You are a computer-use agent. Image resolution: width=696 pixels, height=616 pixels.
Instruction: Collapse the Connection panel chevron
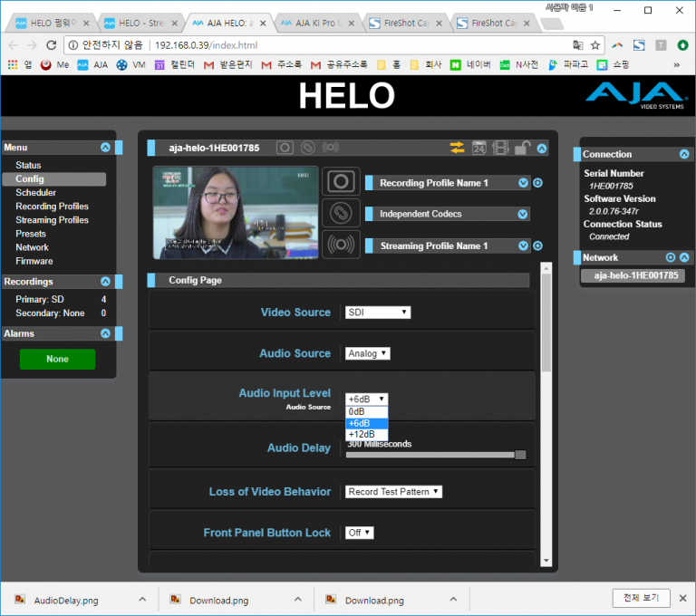pos(684,154)
